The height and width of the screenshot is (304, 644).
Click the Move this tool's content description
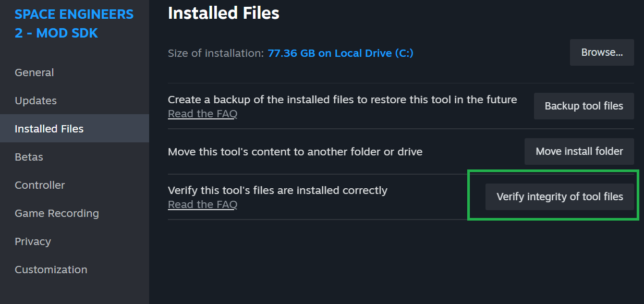click(295, 152)
